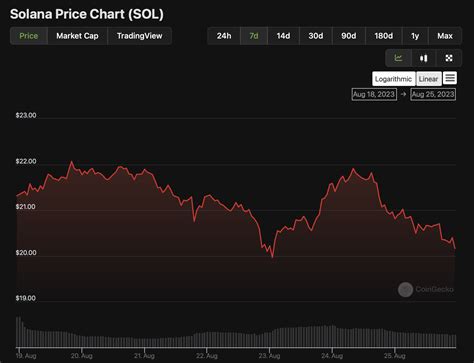Click the 25. Aug date label
474x363 pixels.
[x=394, y=356]
